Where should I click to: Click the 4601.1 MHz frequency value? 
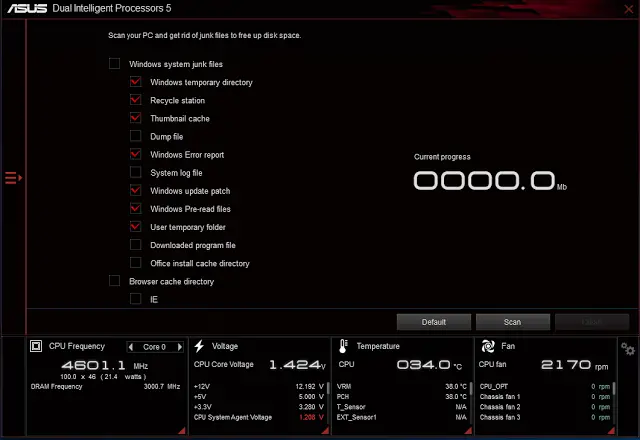[104, 365]
